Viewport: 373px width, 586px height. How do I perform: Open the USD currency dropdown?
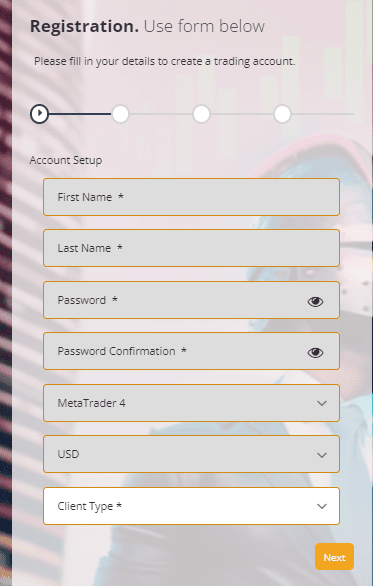[x=191, y=454]
